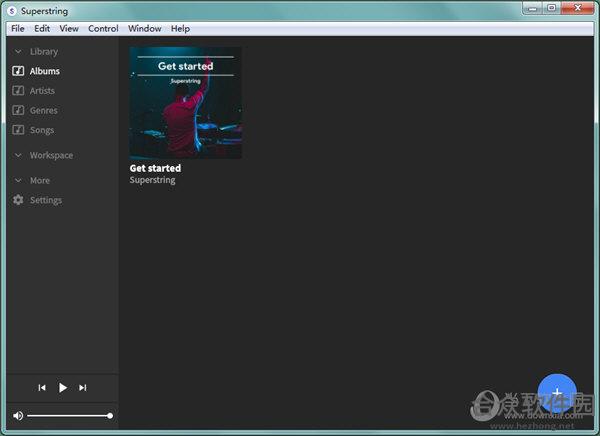Set volume via the volume slider handle
Viewport: 600px width, 436px height.
pos(110,416)
